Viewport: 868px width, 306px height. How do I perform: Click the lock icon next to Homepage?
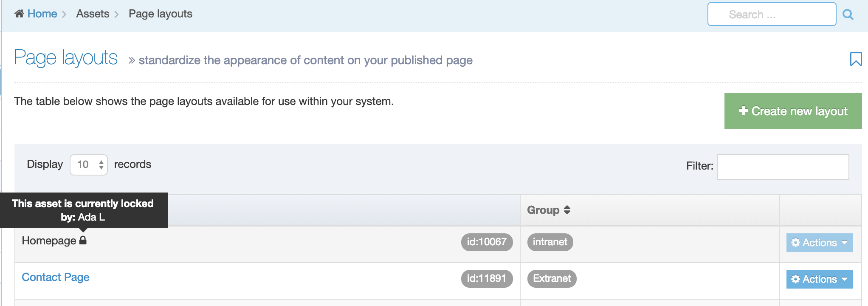83,240
